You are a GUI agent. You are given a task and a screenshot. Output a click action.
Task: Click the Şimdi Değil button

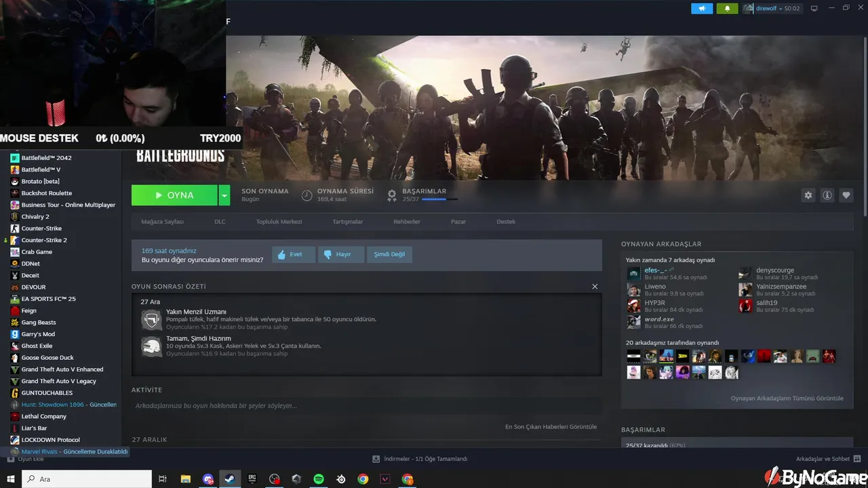pyautogui.click(x=389, y=254)
